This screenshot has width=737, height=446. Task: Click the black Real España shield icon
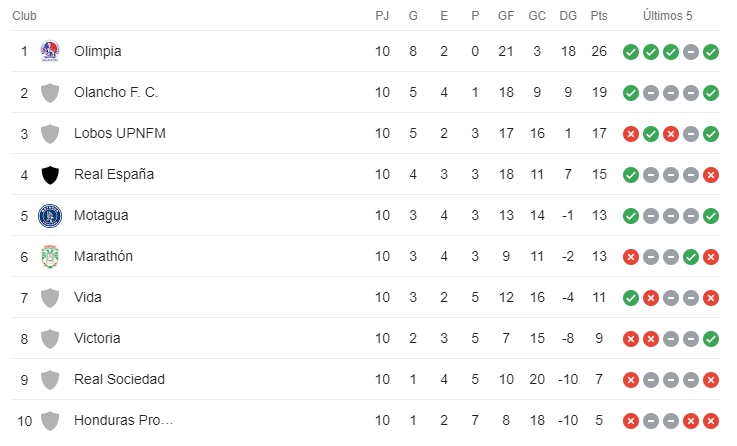click(50, 175)
